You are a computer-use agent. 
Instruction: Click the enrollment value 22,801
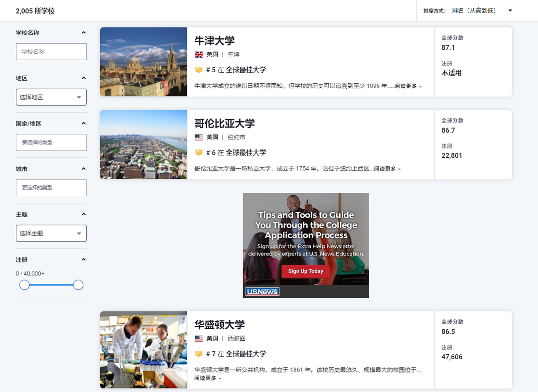(x=452, y=156)
